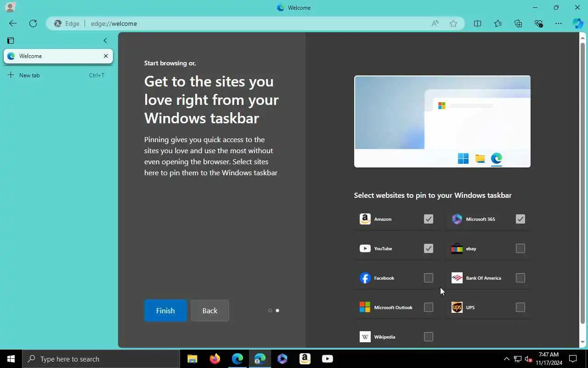Click the YouTube site icon

(365, 248)
